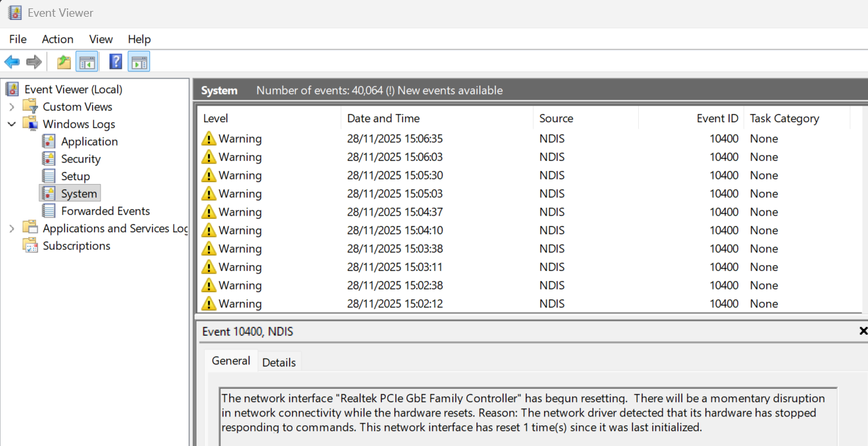Click the Up One Level folder icon

click(64, 62)
